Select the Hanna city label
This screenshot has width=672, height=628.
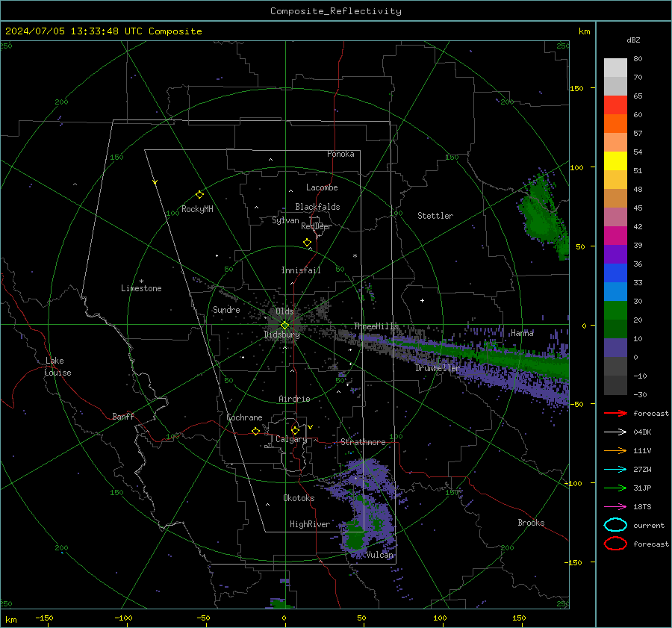tap(522, 333)
